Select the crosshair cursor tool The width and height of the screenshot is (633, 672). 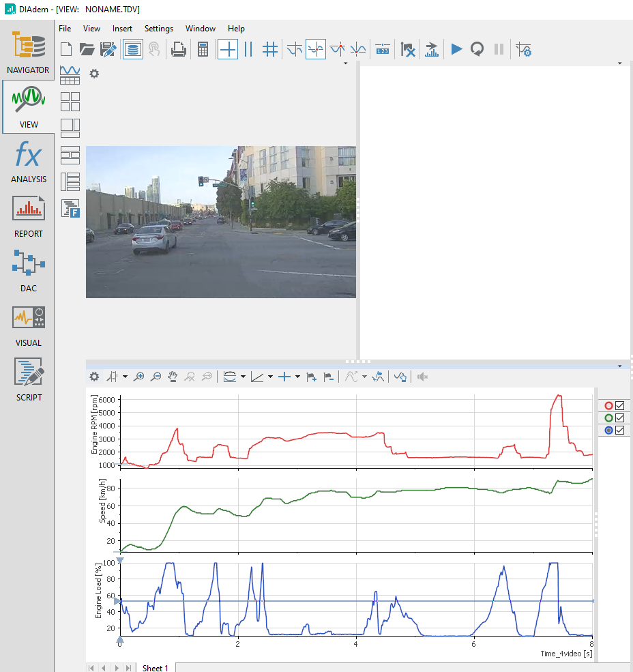coord(228,49)
